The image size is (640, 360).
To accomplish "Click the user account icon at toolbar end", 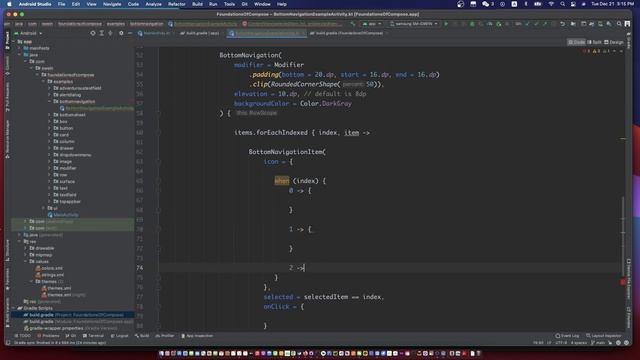I will click(627, 24).
